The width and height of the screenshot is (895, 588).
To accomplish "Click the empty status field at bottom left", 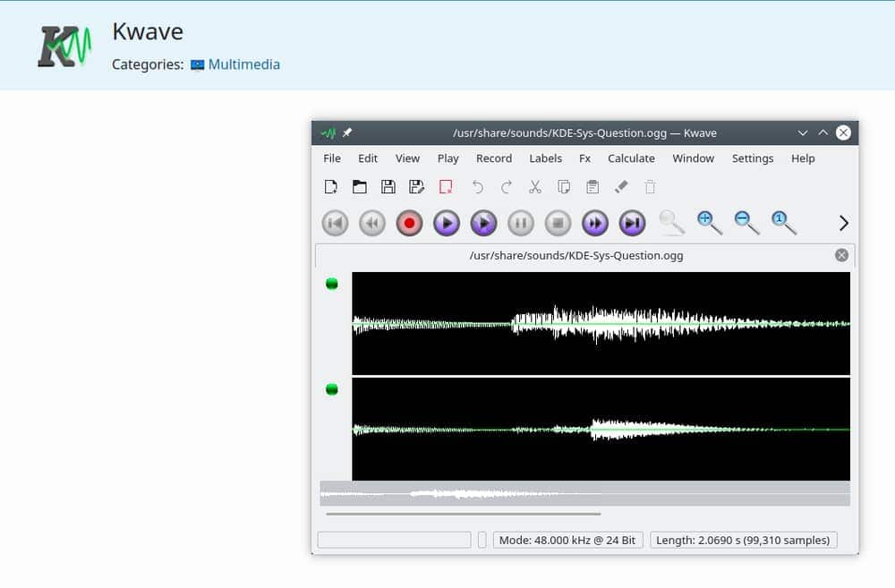I will (x=394, y=540).
